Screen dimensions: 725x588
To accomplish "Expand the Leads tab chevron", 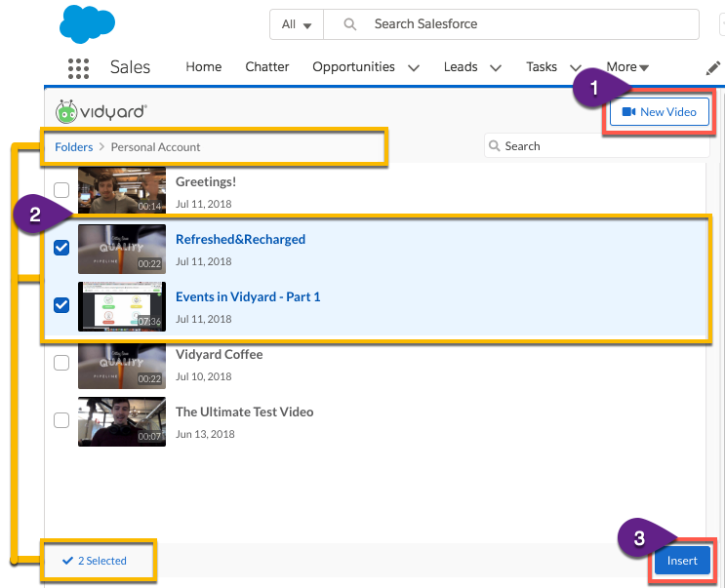I will (496, 68).
